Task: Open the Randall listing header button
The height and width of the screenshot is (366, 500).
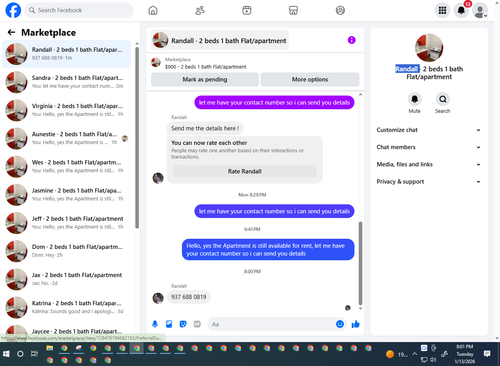Action: [220, 40]
